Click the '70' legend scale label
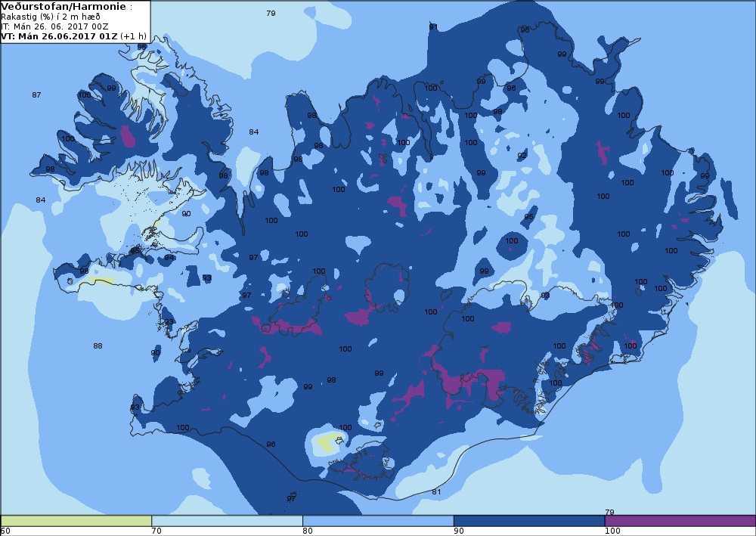This screenshot has width=756, height=536. [x=156, y=531]
